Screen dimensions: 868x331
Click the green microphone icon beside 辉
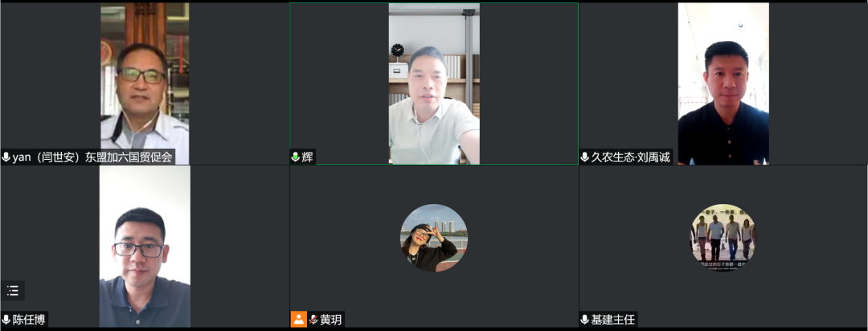296,157
